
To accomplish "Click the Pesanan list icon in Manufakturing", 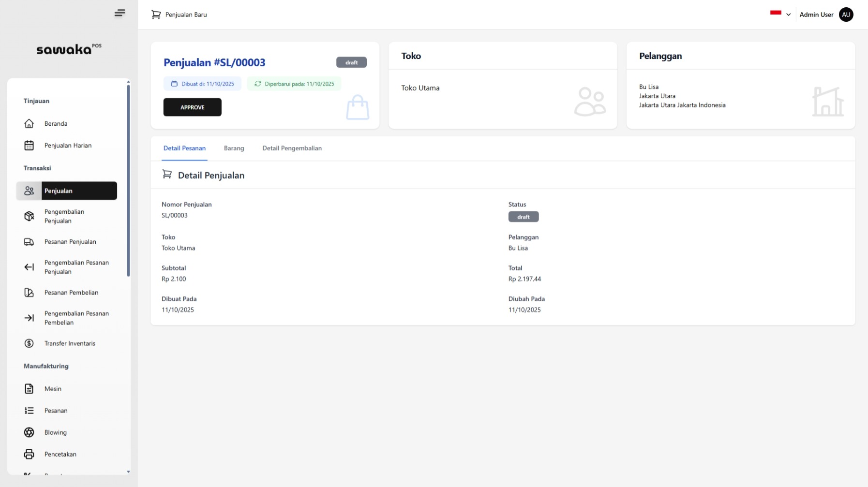I will pos(29,411).
